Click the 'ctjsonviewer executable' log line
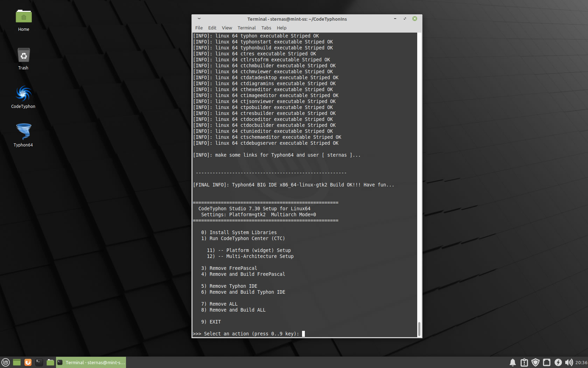Screen dimensions: 588x368 tap(264, 101)
